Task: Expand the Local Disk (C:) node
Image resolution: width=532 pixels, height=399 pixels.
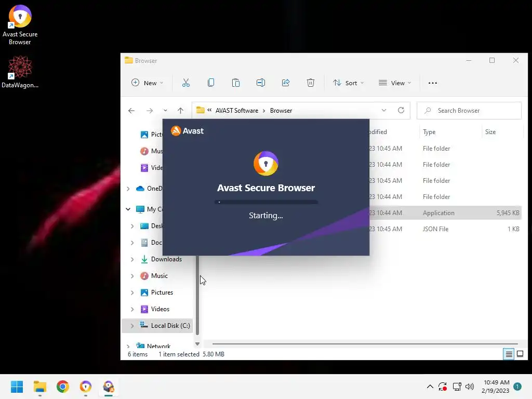Action: [132, 326]
